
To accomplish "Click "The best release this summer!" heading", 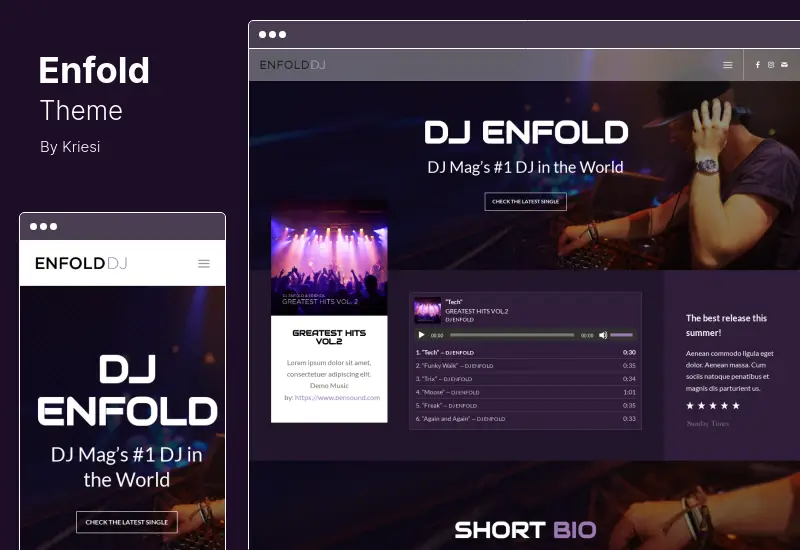I will [x=727, y=325].
